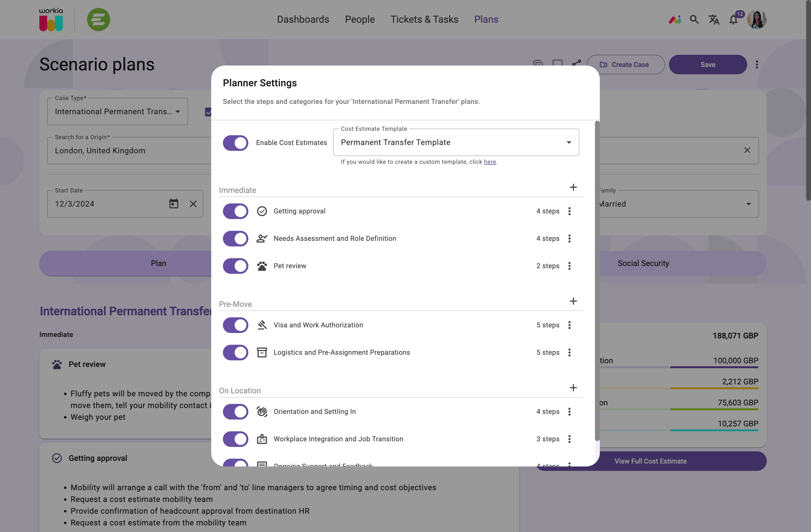Click the search magnifier icon
This screenshot has width=811, height=532.
click(x=694, y=20)
